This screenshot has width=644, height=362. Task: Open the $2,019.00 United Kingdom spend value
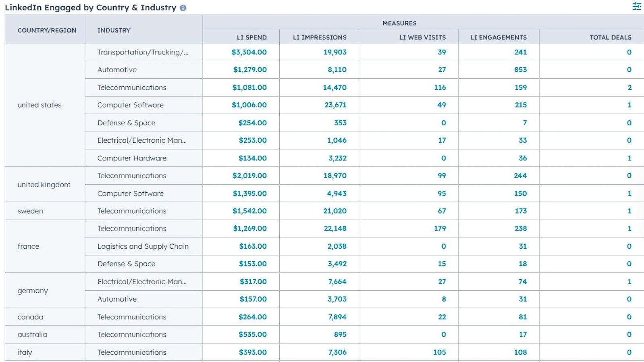tap(249, 176)
